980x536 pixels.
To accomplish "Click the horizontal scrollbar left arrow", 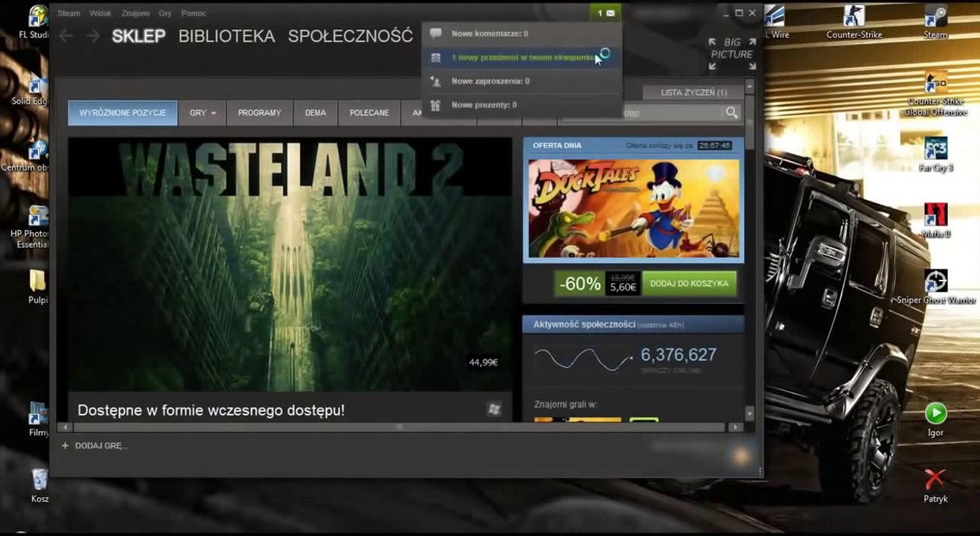I will pyautogui.click(x=65, y=427).
